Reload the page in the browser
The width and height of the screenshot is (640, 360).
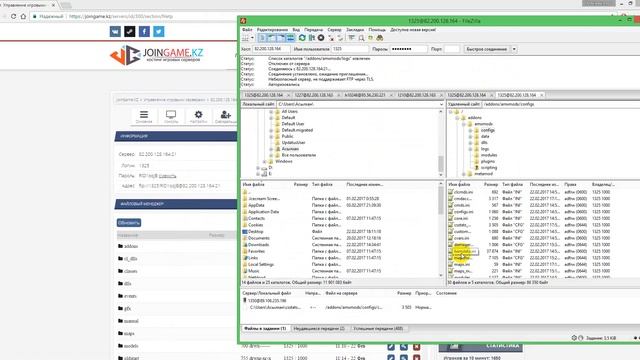coord(13,16)
